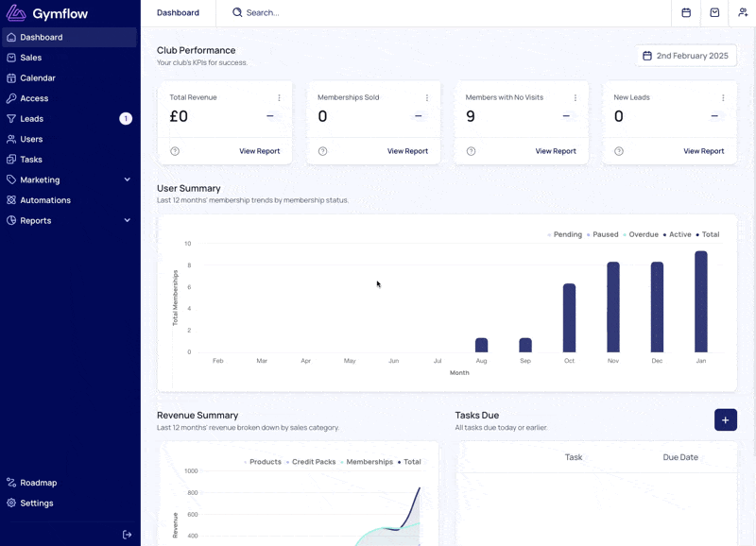The image size is (756, 546).
Task: Expand the Marketing sidebar menu
Action: [69, 179]
